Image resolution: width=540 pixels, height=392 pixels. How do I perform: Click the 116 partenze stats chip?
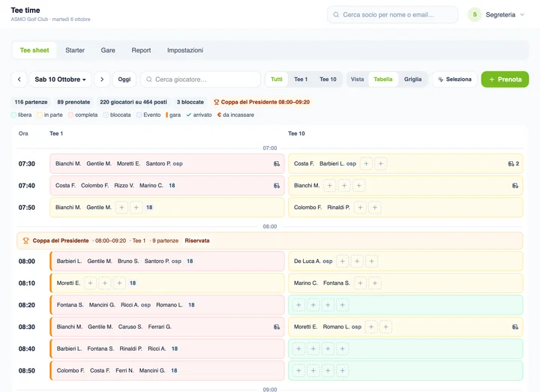point(31,102)
